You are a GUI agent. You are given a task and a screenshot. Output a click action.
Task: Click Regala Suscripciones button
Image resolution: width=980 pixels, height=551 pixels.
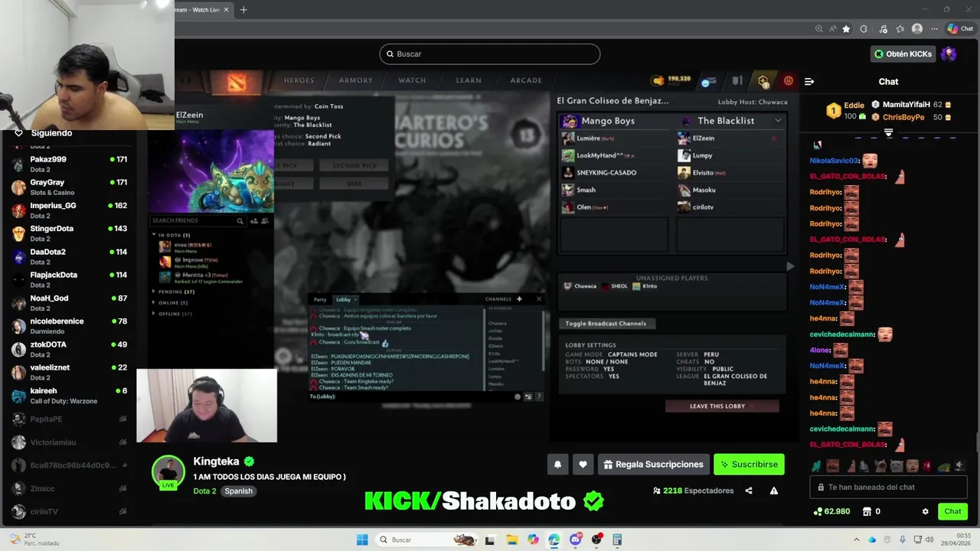(653, 465)
